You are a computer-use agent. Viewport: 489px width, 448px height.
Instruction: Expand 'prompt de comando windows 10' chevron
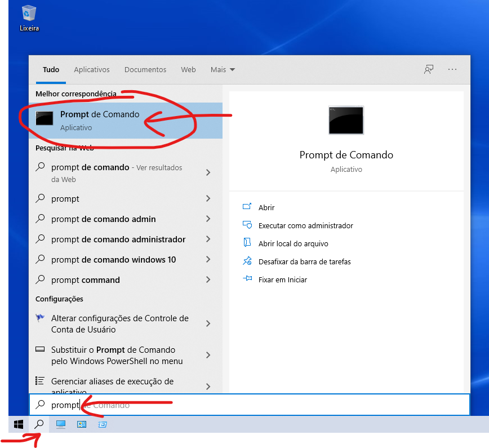click(208, 259)
